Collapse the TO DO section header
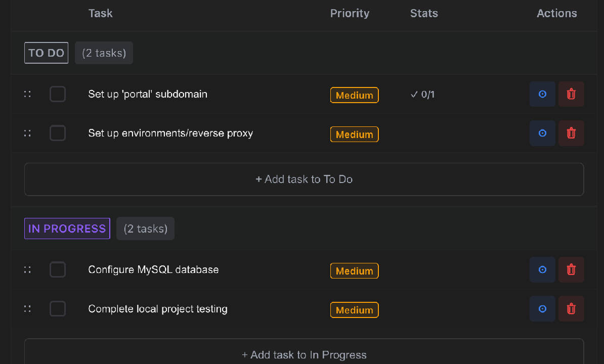Screen dimensions: 604x364 [47, 53]
